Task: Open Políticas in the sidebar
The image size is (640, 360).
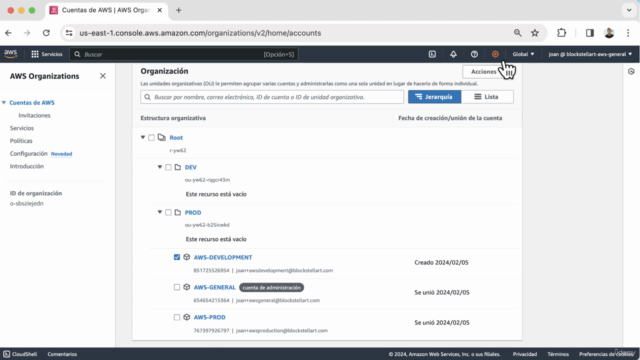Action: (x=21, y=141)
